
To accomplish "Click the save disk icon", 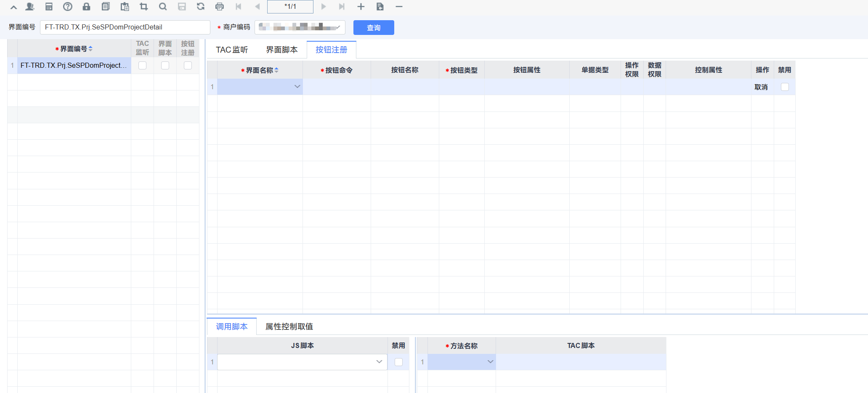I will click(182, 7).
